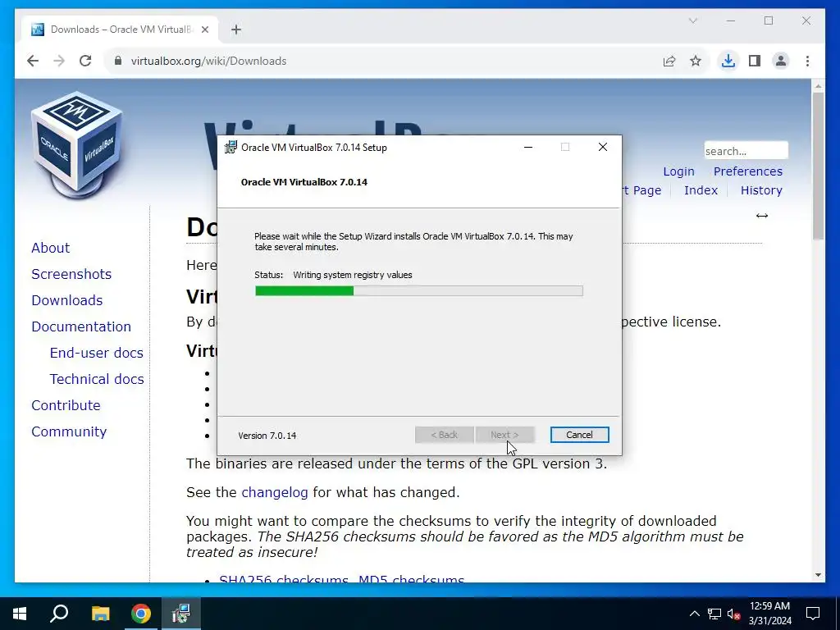The width and height of the screenshot is (840, 630).
Task: Open File Explorer from the taskbar
Action: tap(100, 614)
